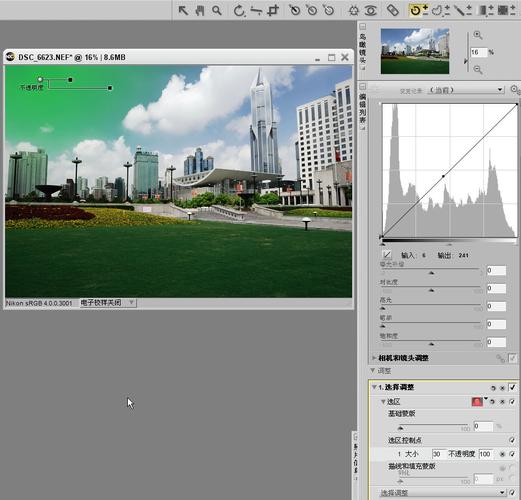Toggle the 1. 选择调整 step checkbox
This screenshot has width=521, height=500.
512,387
